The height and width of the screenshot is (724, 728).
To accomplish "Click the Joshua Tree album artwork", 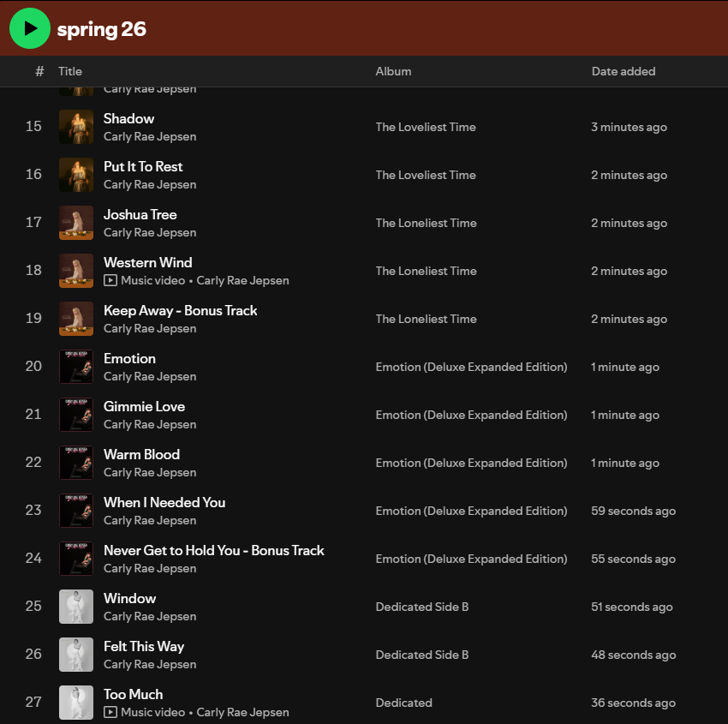I will pos(76,223).
